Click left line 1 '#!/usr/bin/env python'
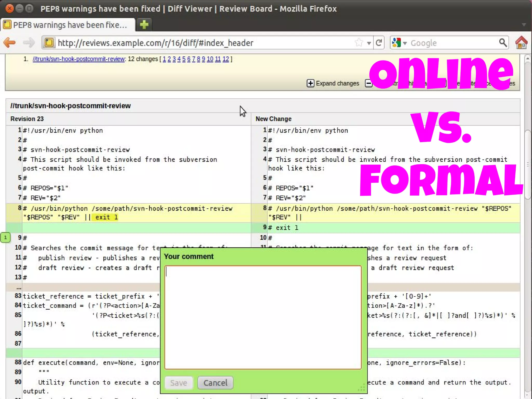Image resolution: width=532 pixels, height=399 pixels. 63,130
